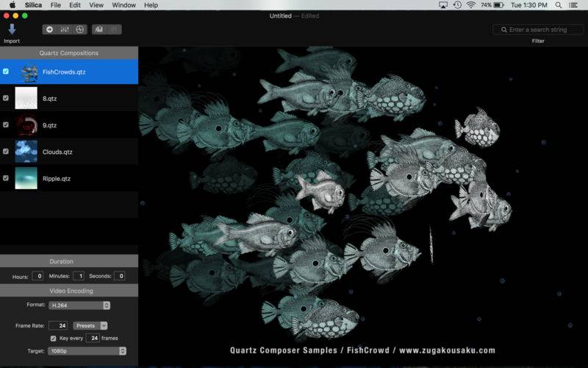Click the 'Untitled' window title
The width and height of the screenshot is (588, 368).
tap(281, 15)
